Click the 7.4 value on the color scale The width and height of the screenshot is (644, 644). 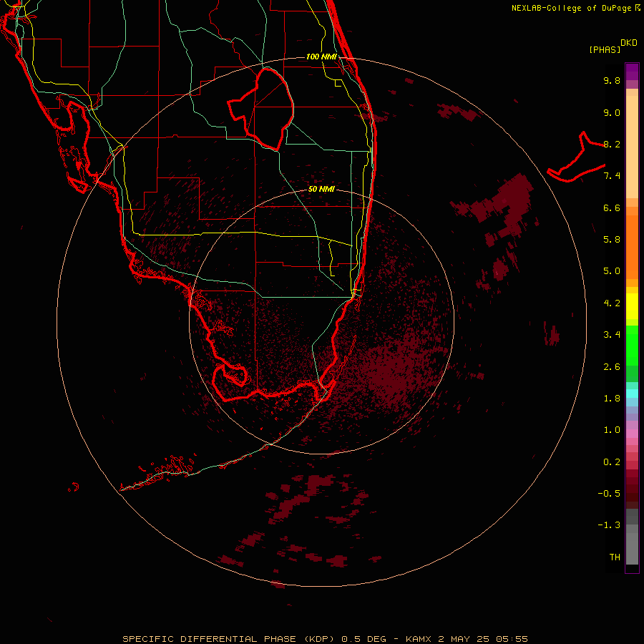click(612, 176)
